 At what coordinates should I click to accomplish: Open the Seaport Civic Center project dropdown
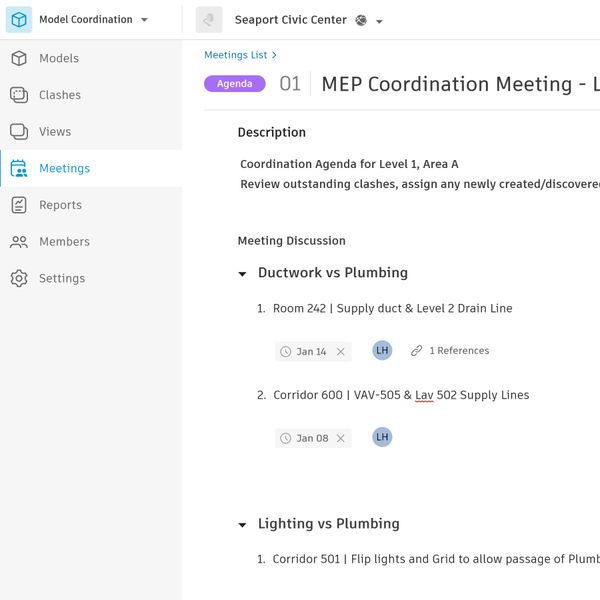coord(380,21)
